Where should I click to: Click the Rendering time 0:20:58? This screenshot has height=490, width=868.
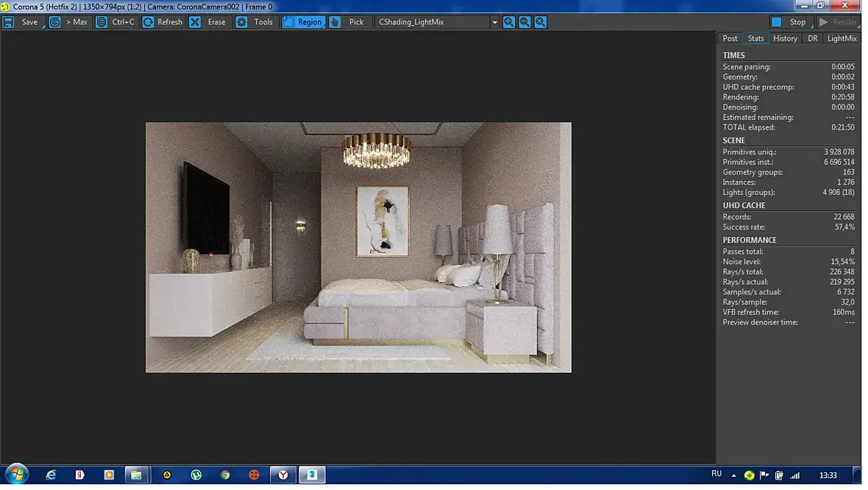842,97
